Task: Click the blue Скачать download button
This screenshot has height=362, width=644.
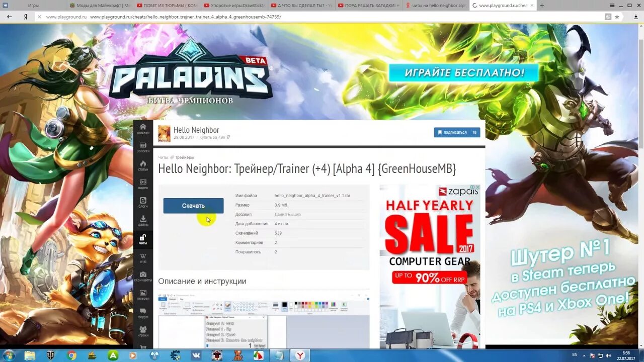Action: pos(193,206)
